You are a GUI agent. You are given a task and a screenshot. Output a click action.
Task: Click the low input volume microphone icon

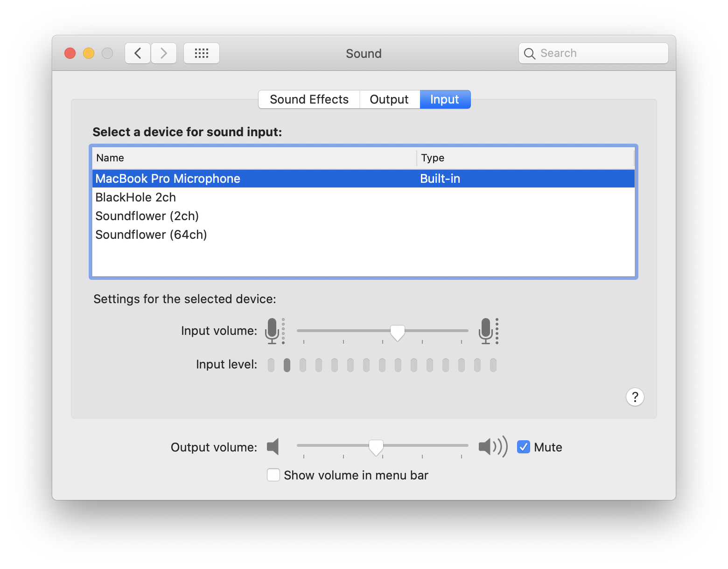pos(274,331)
